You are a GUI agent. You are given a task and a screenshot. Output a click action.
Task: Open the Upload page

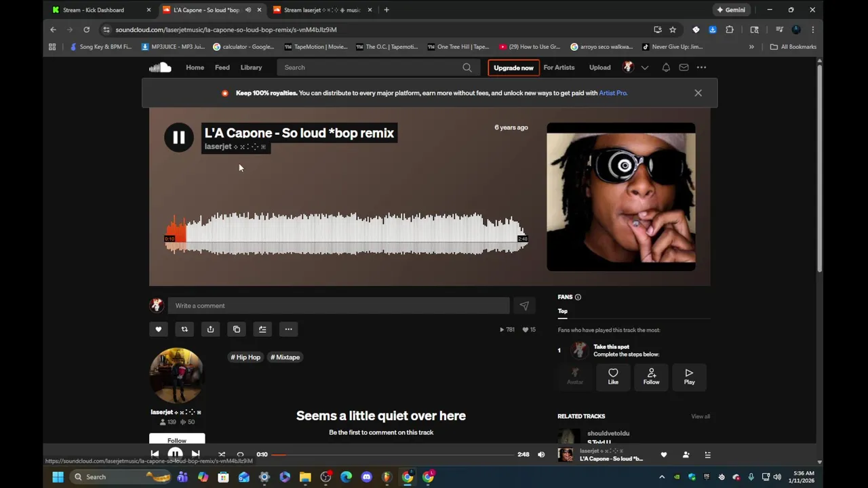599,67
